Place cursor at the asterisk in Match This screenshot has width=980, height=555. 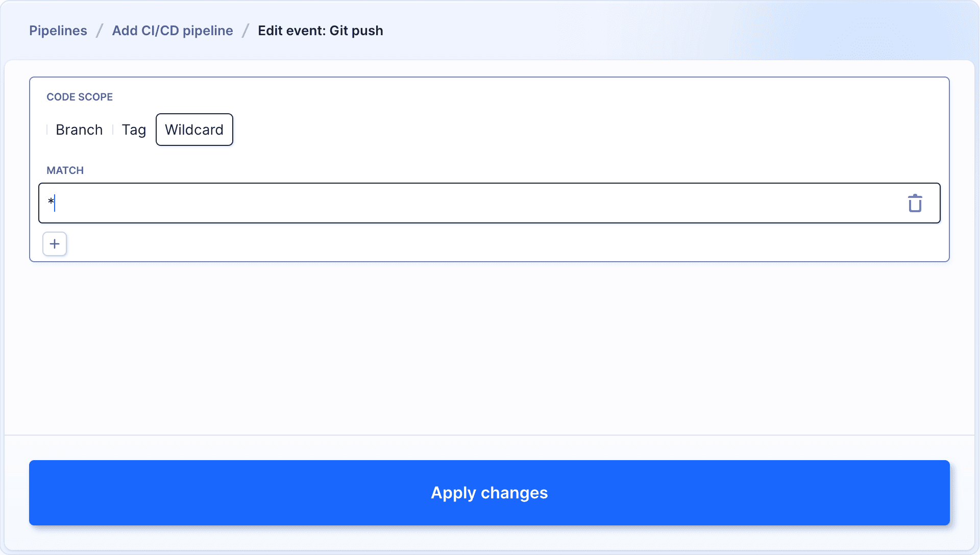(51, 202)
